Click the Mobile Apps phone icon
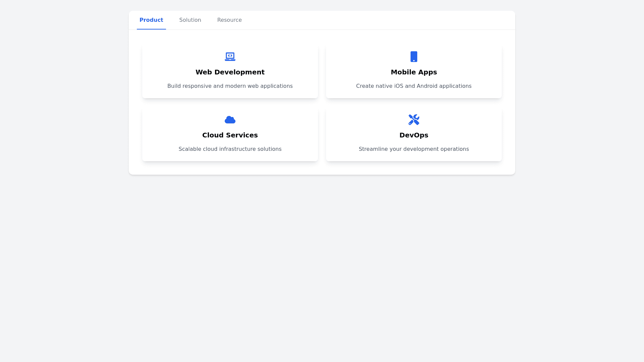644x362 pixels. coord(414,56)
